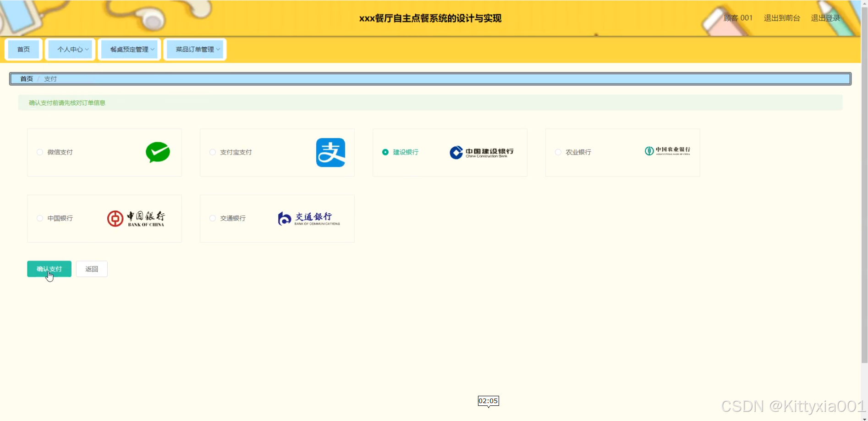Screen dimensions: 868x421
Task: Click the 建设银行 label text
Action: click(x=406, y=152)
